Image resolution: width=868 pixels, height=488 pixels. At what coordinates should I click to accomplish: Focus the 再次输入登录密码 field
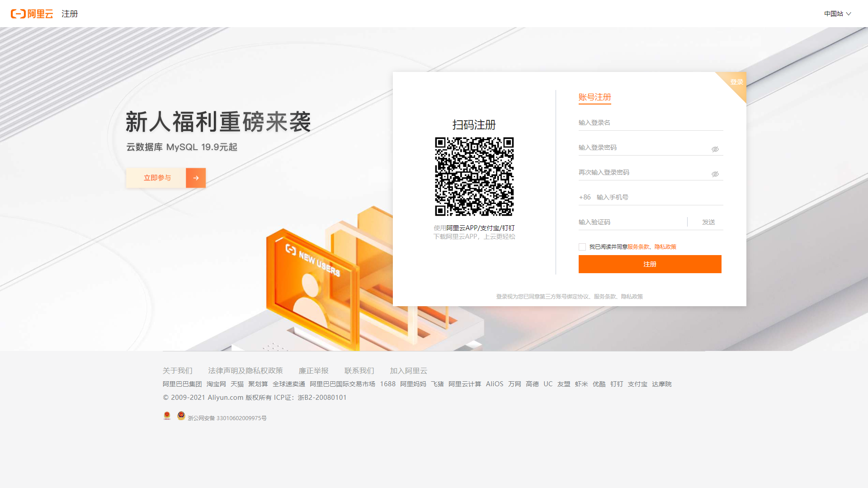(x=644, y=172)
